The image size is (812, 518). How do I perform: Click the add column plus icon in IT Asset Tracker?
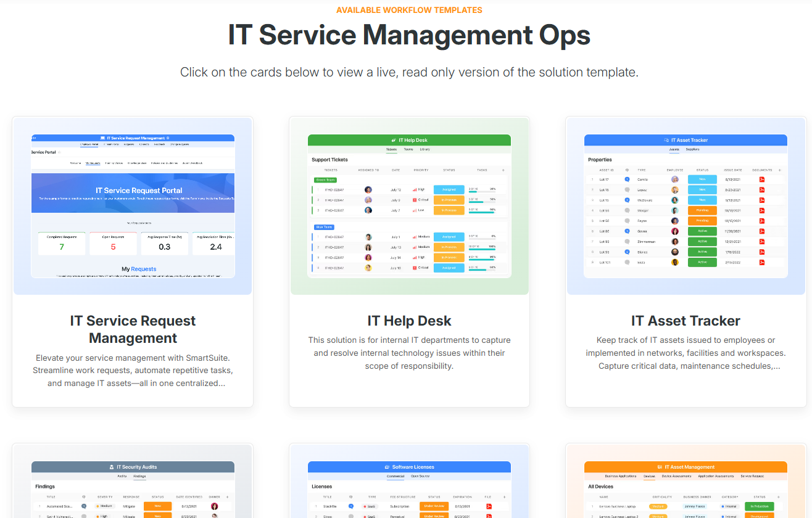point(779,170)
